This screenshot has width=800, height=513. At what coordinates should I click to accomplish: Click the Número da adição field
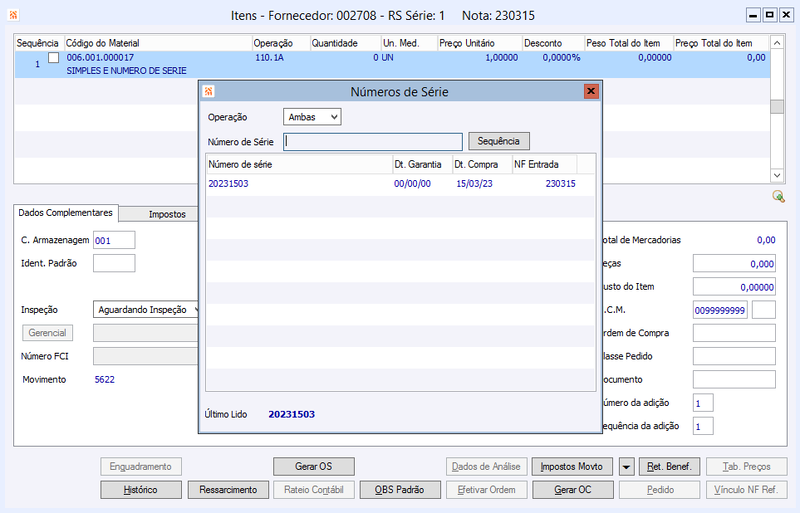click(703, 403)
